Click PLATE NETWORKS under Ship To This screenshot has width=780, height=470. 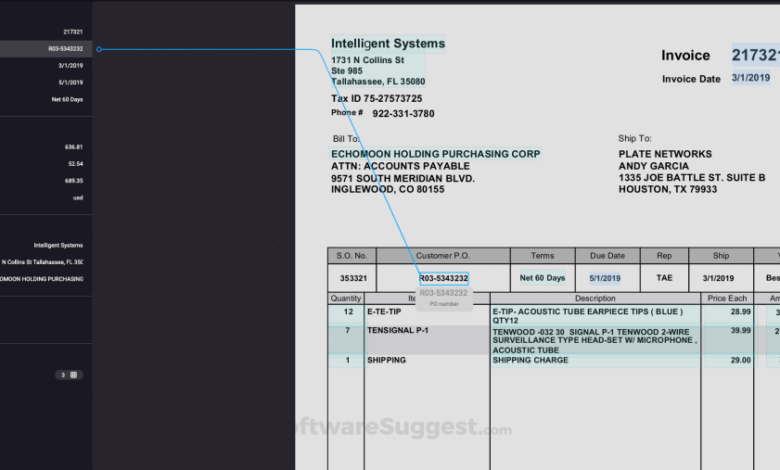665,154
